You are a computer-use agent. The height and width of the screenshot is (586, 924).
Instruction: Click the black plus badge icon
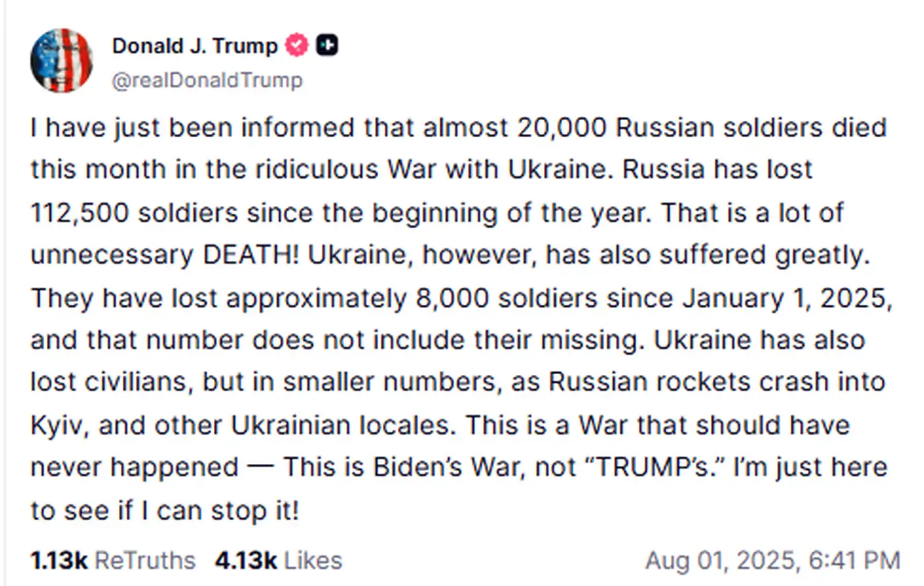(327, 45)
